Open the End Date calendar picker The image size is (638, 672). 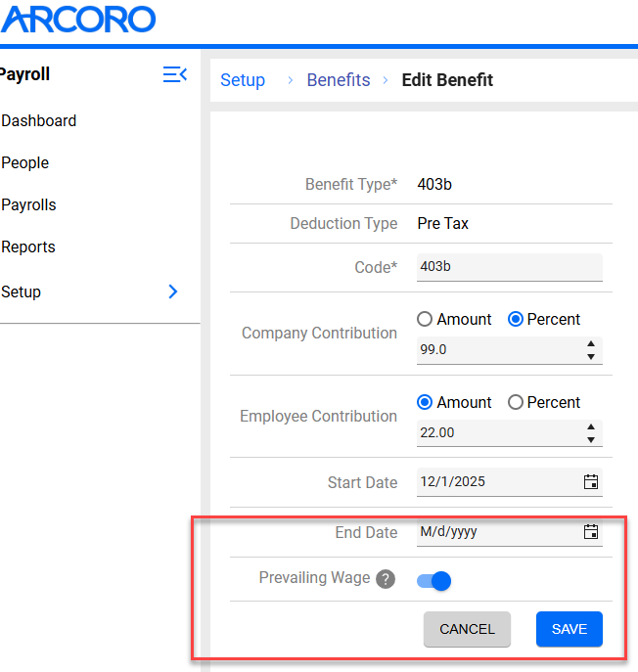[591, 532]
